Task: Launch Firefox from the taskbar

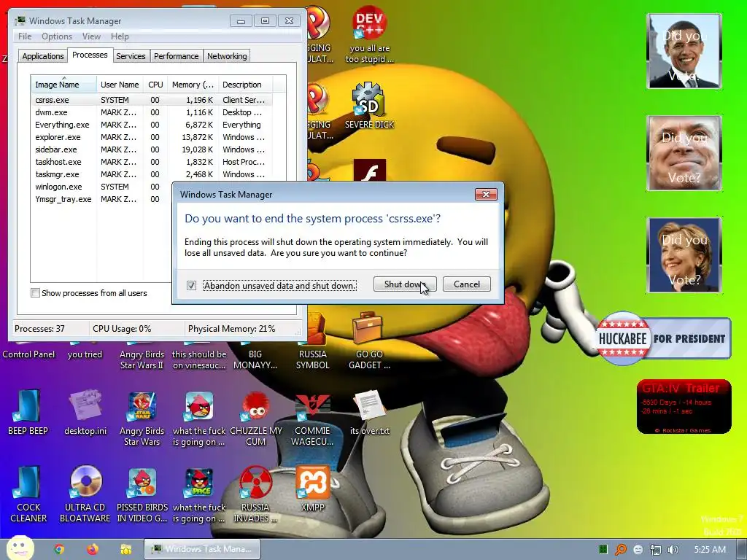Action: click(x=93, y=549)
